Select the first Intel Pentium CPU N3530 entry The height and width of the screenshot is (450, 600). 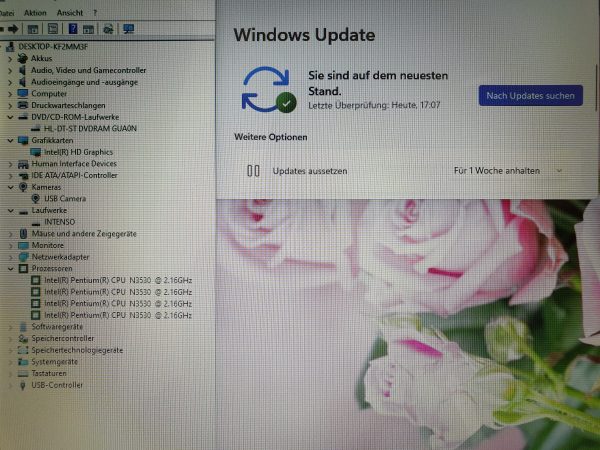118,281
